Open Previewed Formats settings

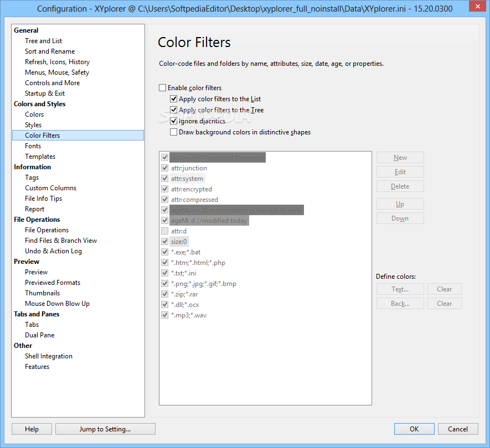pyautogui.click(x=53, y=283)
